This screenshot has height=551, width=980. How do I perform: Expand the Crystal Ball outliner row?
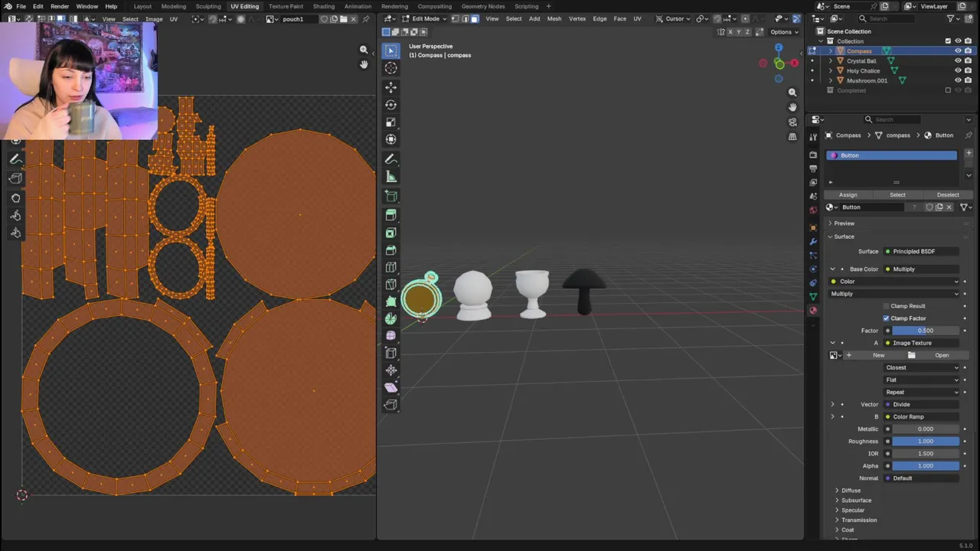pos(831,61)
